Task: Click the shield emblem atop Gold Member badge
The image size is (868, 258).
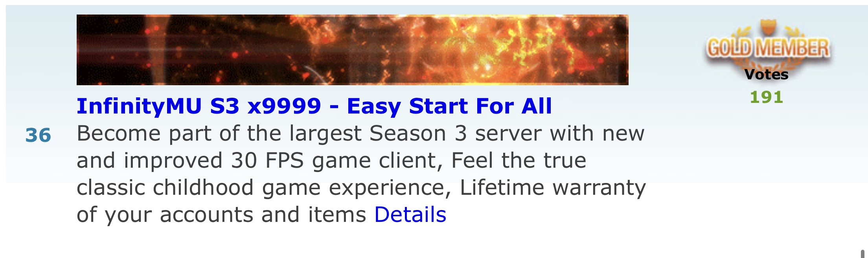Action: (x=767, y=27)
